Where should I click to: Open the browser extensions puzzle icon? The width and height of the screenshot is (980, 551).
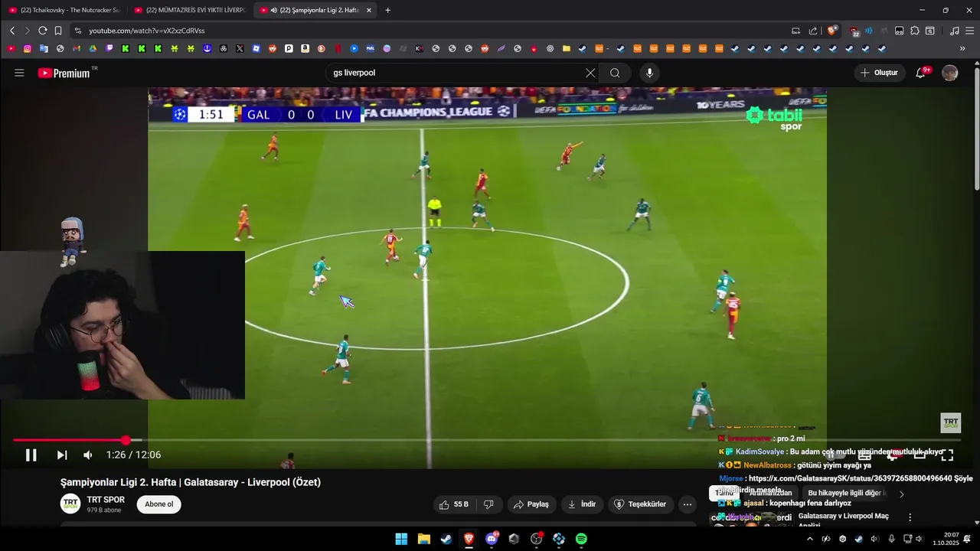click(914, 31)
